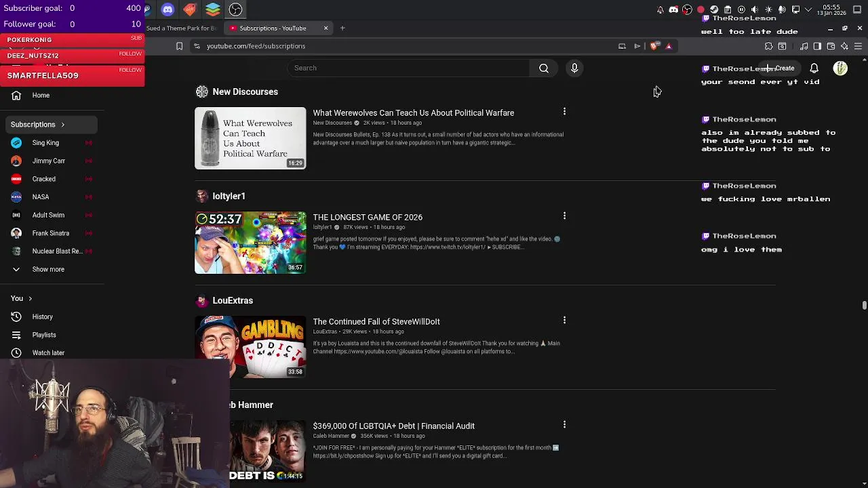Image resolution: width=868 pixels, height=488 pixels.
Task: Open YouTube notifications bell
Action: point(814,68)
